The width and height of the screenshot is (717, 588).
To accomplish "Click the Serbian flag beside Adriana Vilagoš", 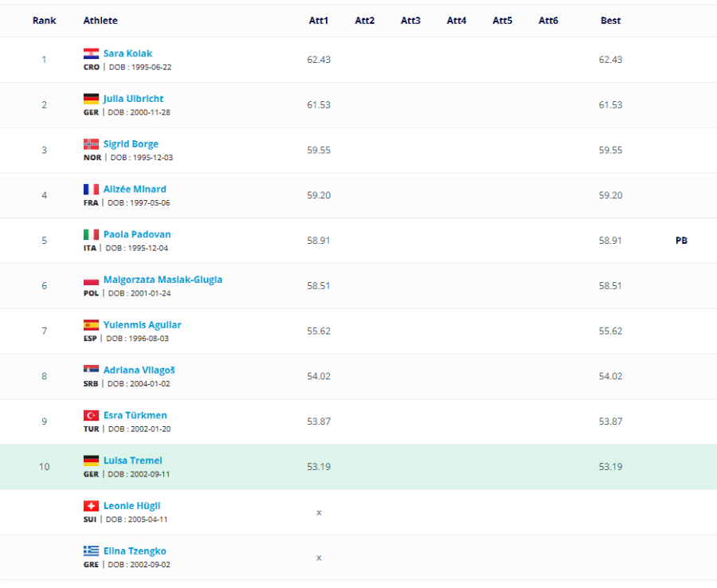I will pyautogui.click(x=91, y=370).
